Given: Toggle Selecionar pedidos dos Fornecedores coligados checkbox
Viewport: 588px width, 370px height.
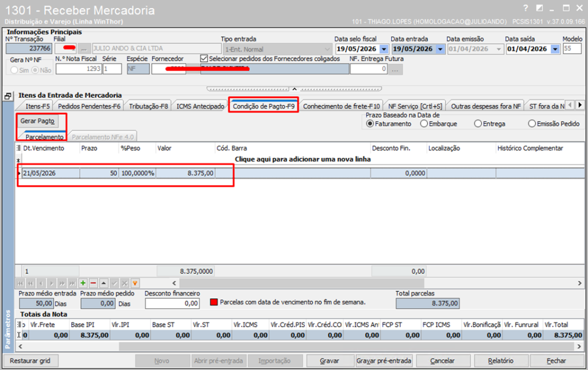Looking at the screenshot, I should tap(204, 59).
